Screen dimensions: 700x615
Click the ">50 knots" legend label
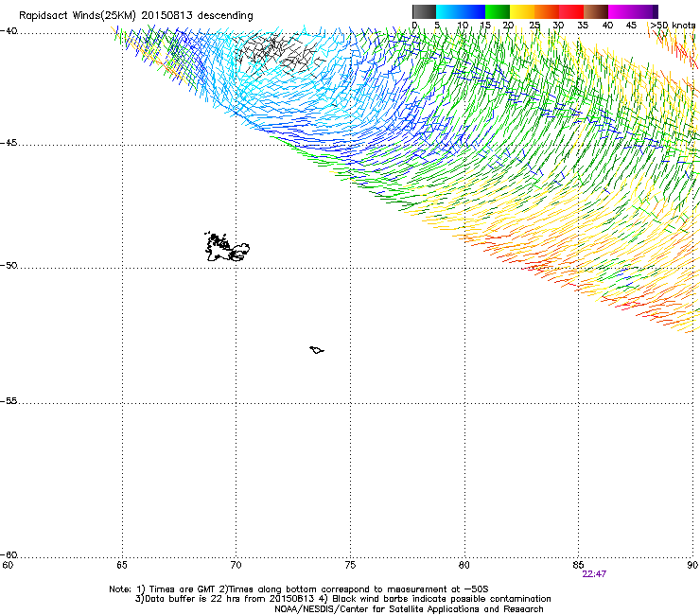tap(673, 26)
